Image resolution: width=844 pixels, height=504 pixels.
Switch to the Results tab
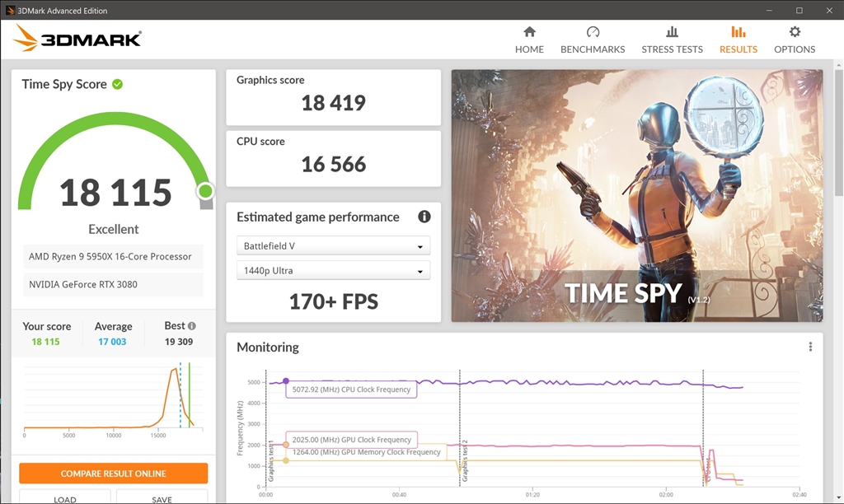tap(738, 40)
